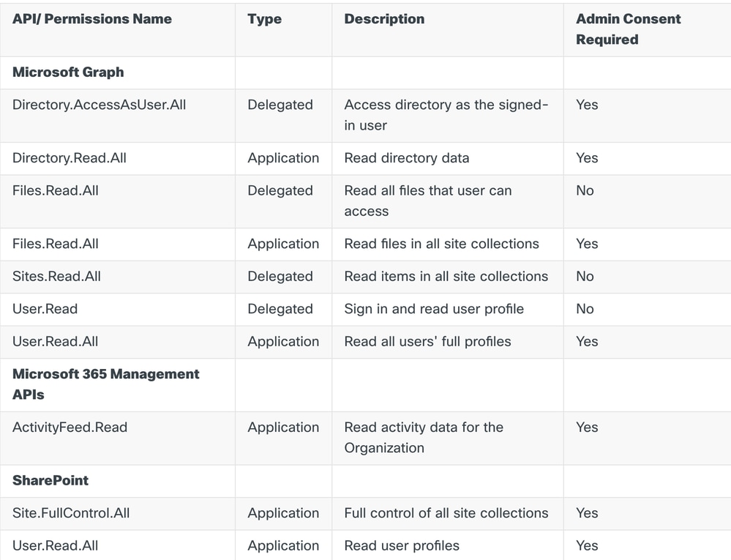Image resolution: width=731 pixels, height=560 pixels.
Task: Click the "API/ Permissions Name" column header
Action: coord(92,19)
